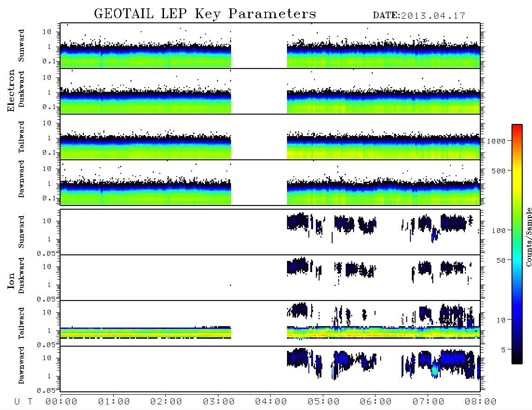Click the 500 colorbar scale value
532x410 pixels.
(x=498, y=171)
